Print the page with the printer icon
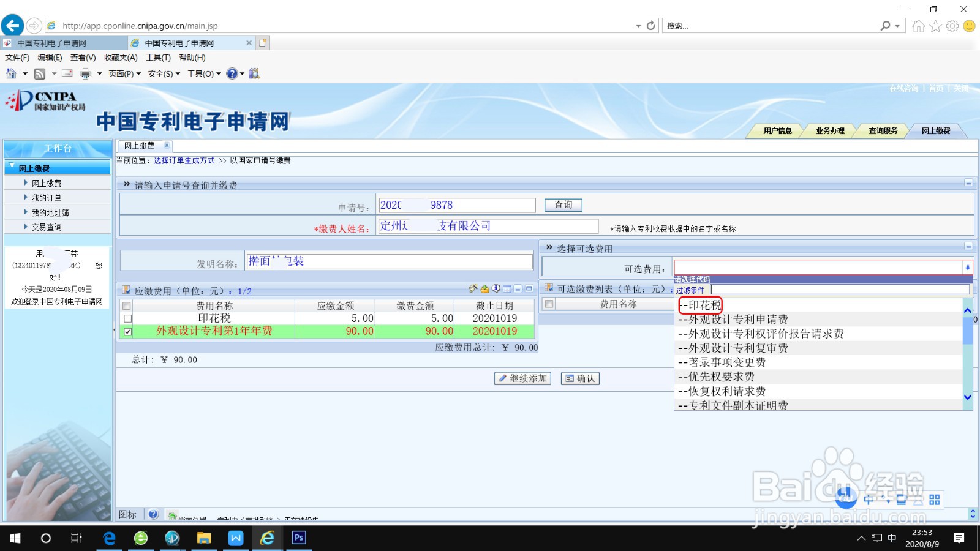Image resolution: width=980 pixels, height=551 pixels. click(x=85, y=73)
